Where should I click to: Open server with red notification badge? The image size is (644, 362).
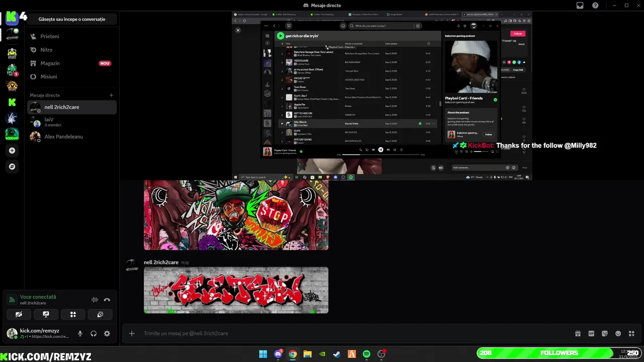click(x=12, y=70)
